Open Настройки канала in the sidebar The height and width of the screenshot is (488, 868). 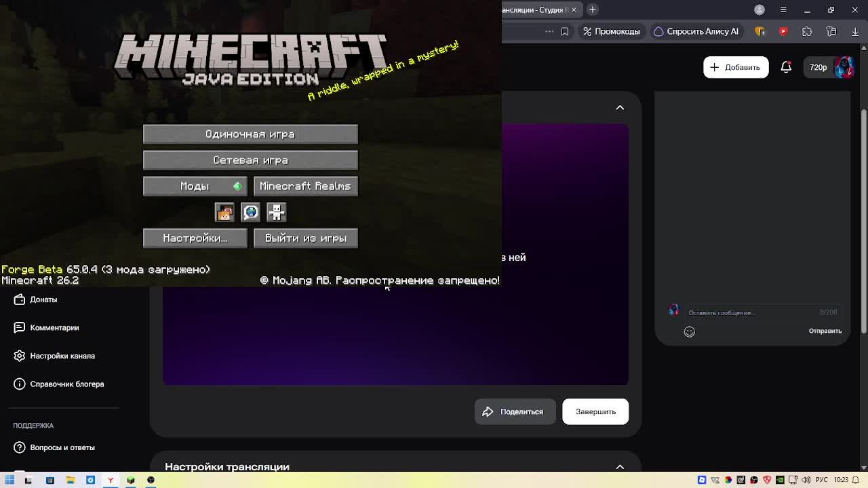62,356
